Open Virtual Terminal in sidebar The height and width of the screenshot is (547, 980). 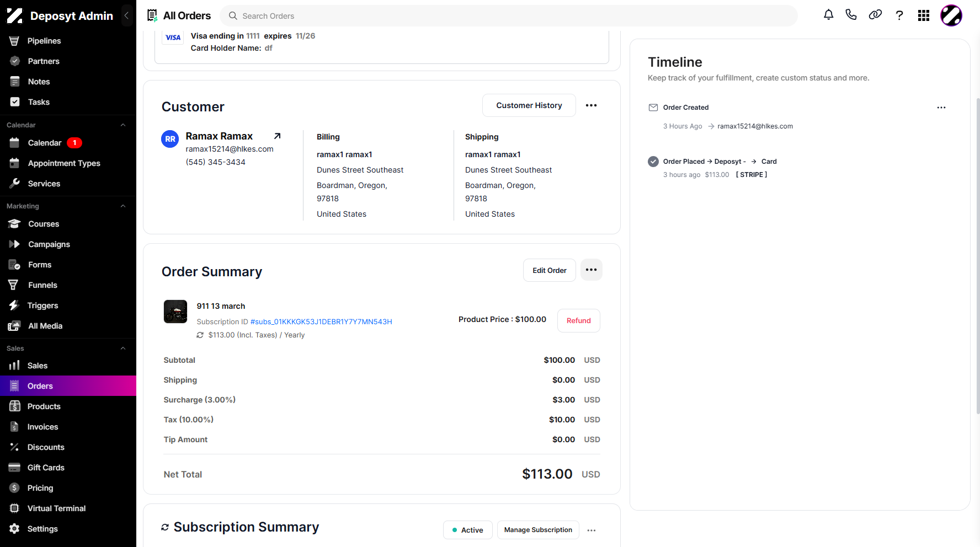pos(68,508)
